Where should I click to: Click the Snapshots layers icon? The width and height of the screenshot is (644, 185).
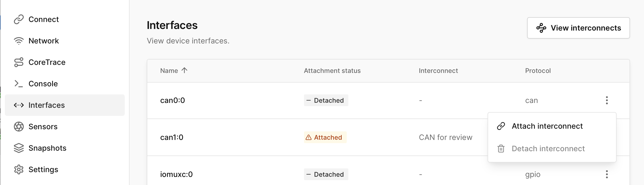tap(19, 148)
